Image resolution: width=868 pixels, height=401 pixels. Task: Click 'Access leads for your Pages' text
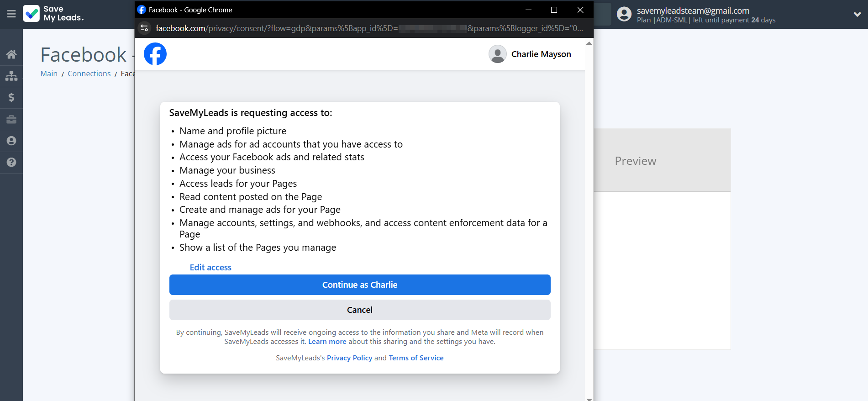pyautogui.click(x=238, y=184)
